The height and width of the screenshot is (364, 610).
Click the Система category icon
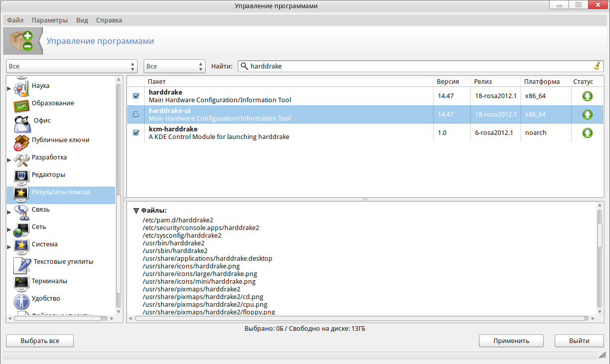[x=21, y=246]
